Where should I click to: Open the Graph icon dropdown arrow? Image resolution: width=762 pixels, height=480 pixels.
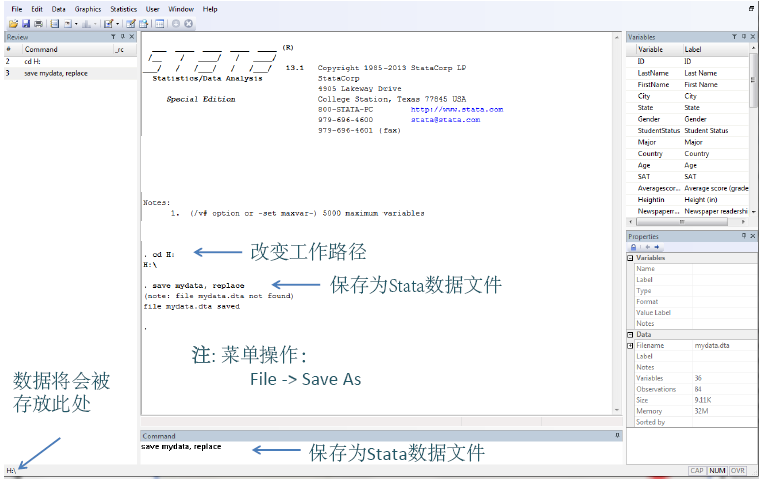(x=95, y=23)
